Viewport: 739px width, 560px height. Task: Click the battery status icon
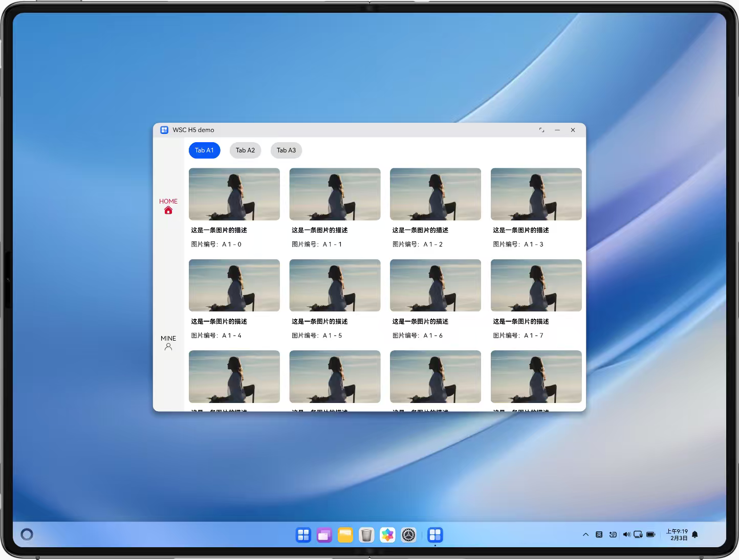pyautogui.click(x=650, y=534)
